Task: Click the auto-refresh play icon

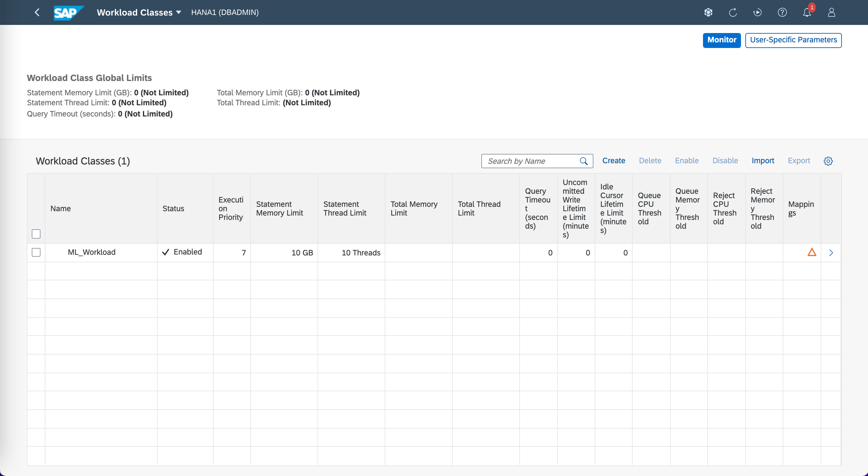Action: [x=757, y=12]
